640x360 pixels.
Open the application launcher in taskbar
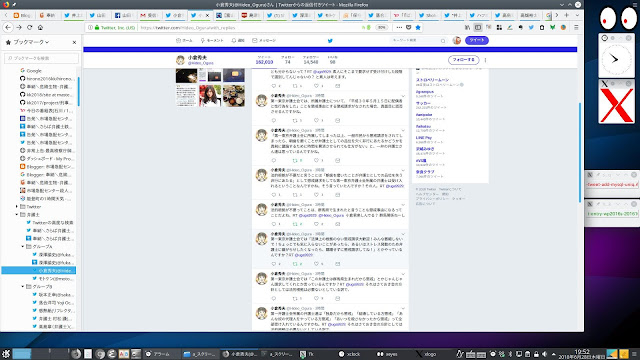coord(6,354)
